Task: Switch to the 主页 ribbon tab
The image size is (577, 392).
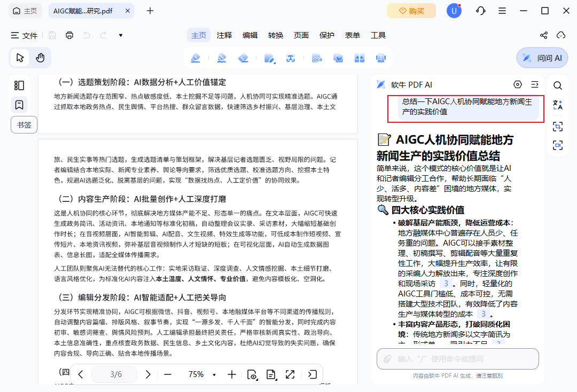Action: [x=199, y=35]
